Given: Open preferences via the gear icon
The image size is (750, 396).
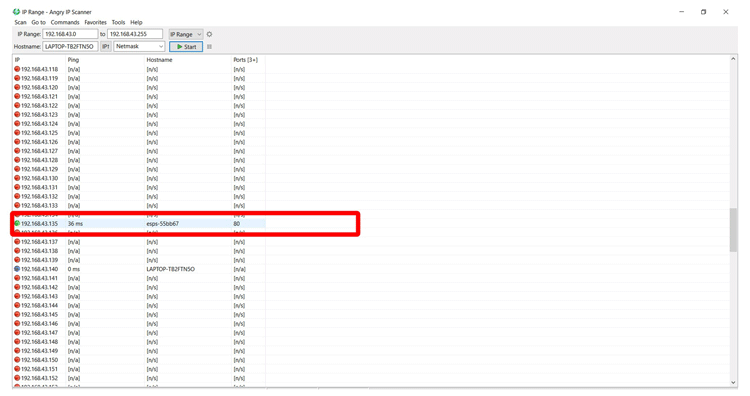Looking at the screenshot, I should 209,34.
